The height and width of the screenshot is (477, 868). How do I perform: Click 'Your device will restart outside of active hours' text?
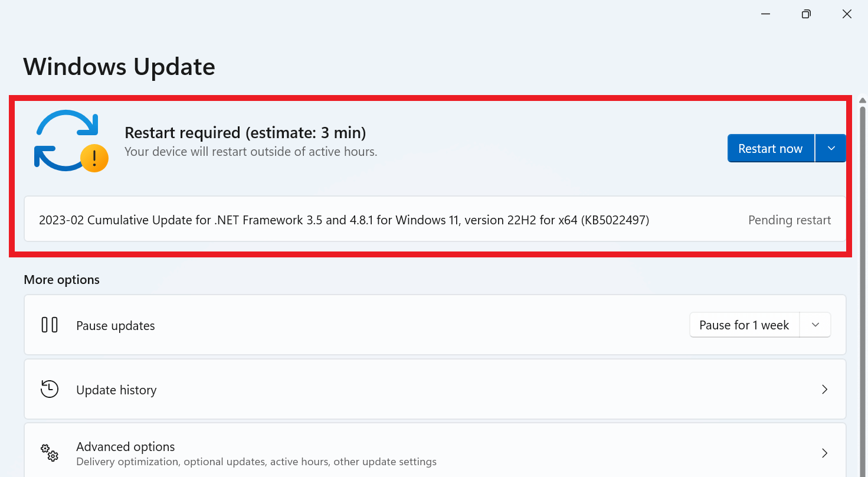pos(251,152)
